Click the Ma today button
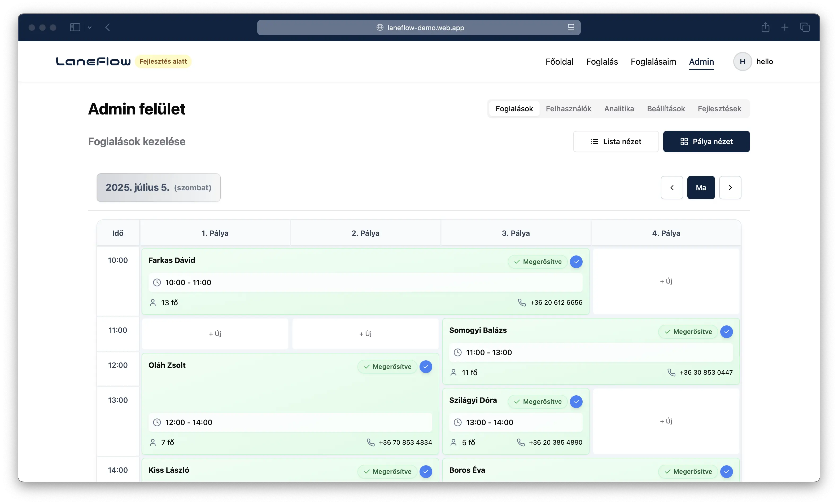The width and height of the screenshot is (838, 504). point(701,187)
